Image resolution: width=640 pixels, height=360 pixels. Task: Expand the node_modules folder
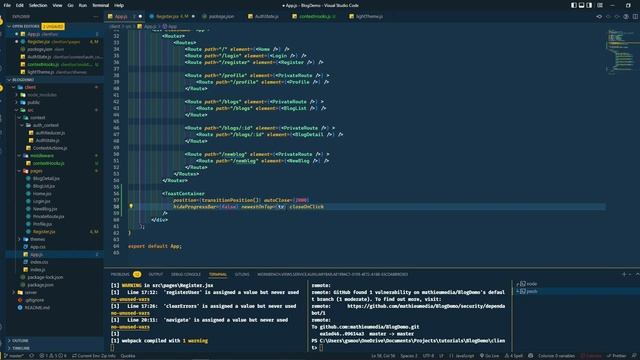click(x=42, y=95)
